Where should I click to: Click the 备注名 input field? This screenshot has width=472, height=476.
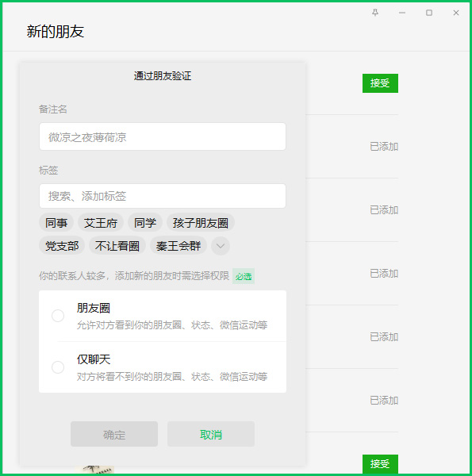tap(163, 136)
